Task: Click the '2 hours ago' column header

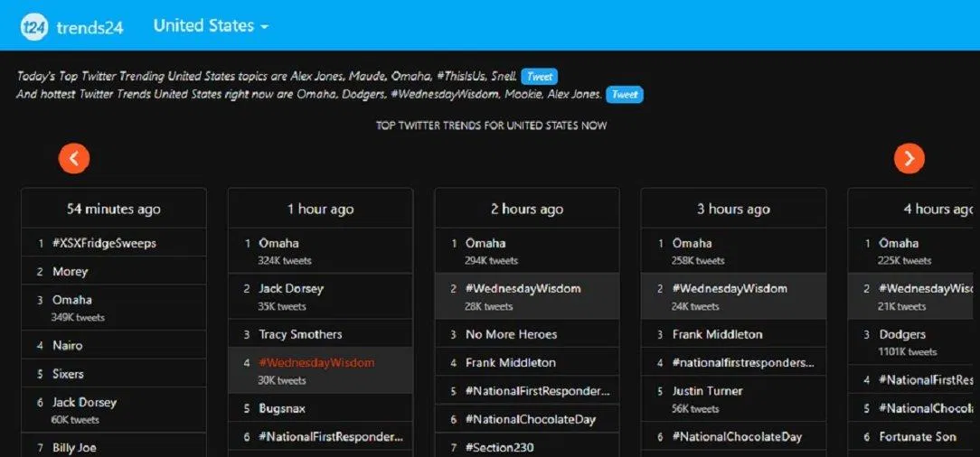Action: click(527, 210)
